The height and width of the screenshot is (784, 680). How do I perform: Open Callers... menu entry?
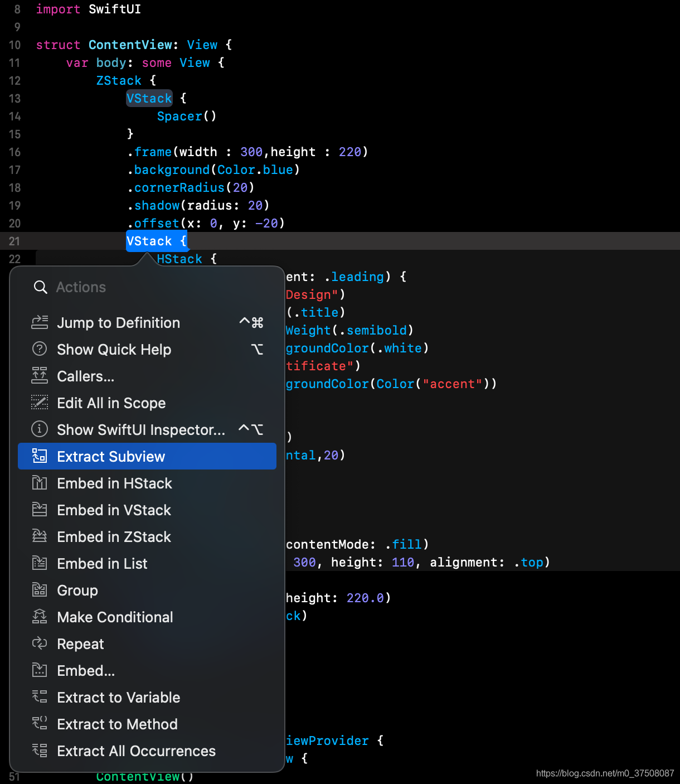tap(147, 376)
